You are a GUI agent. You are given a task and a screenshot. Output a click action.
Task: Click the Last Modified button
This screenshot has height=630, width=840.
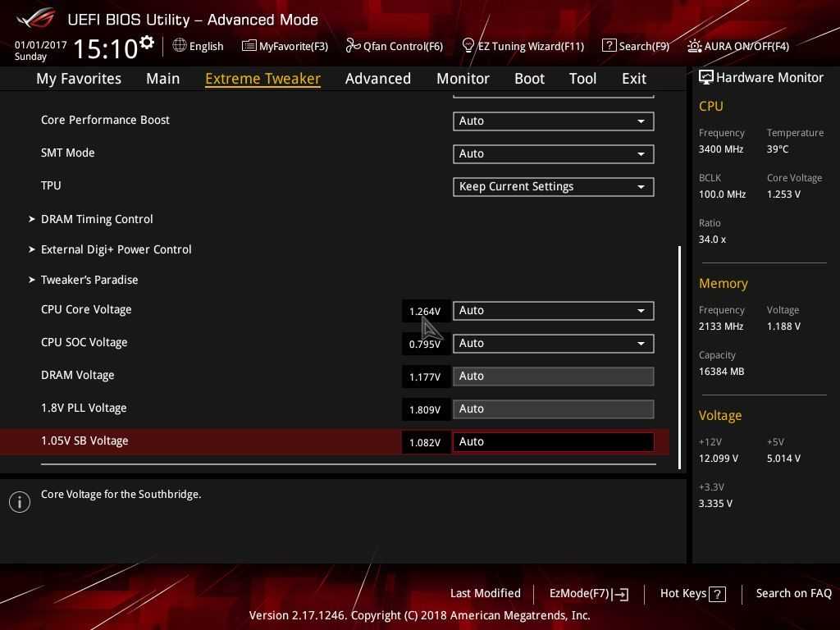(x=485, y=594)
